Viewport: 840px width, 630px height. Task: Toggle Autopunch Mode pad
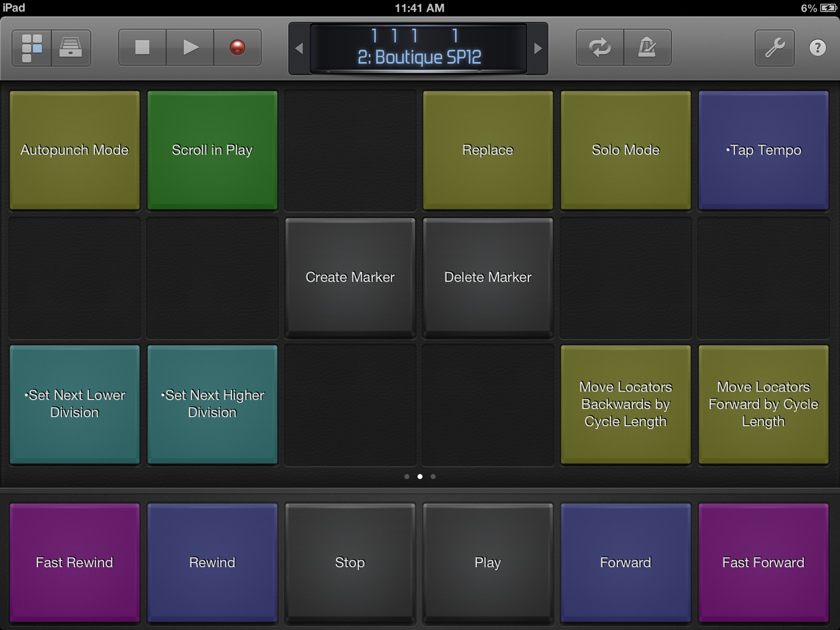coord(75,150)
